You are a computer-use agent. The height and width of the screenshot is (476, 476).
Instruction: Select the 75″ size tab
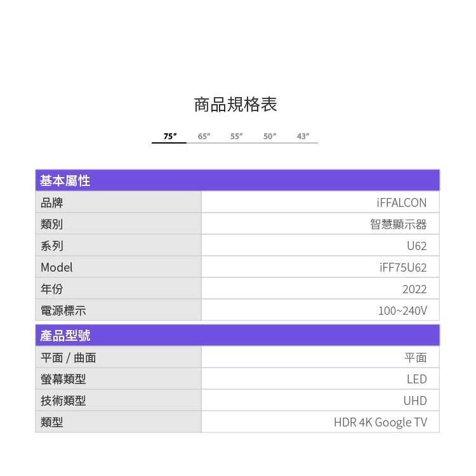170,136
